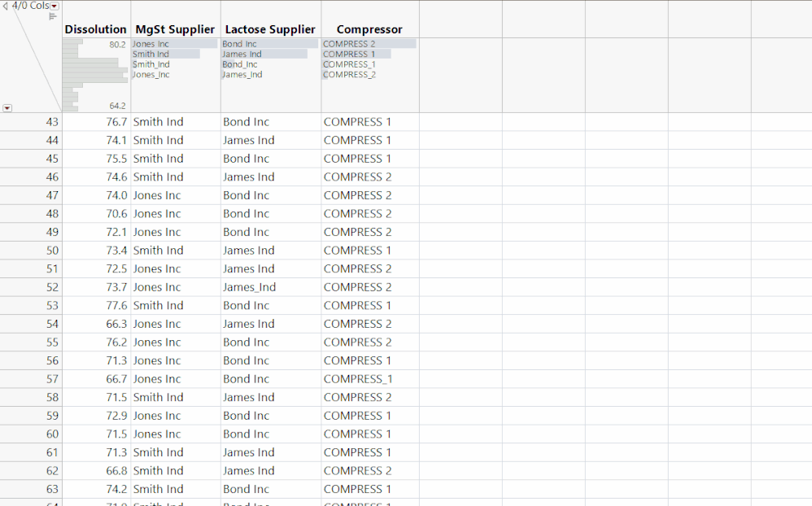Select the Lactose Supplier column header
This screenshot has width=812, height=506.
tap(270, 29)
